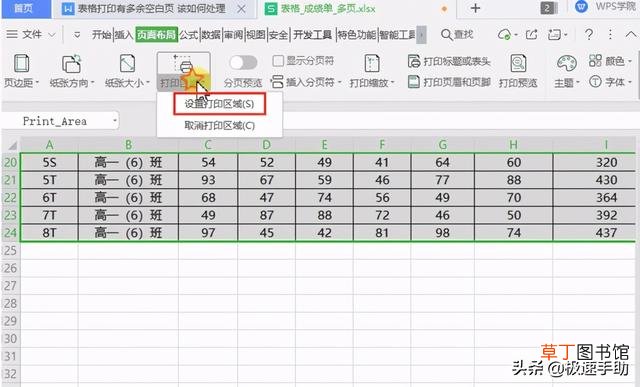Click 打印页眉和页脚 header and footer

point(449,82)
